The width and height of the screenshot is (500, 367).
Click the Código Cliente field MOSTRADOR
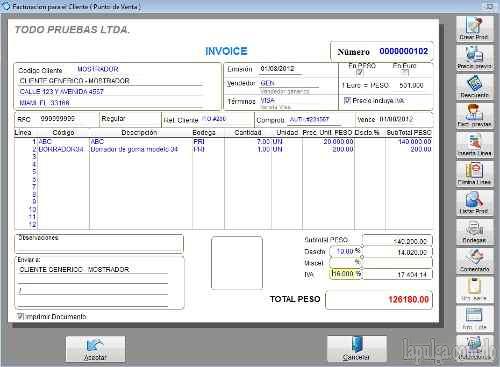click(98, 69)
